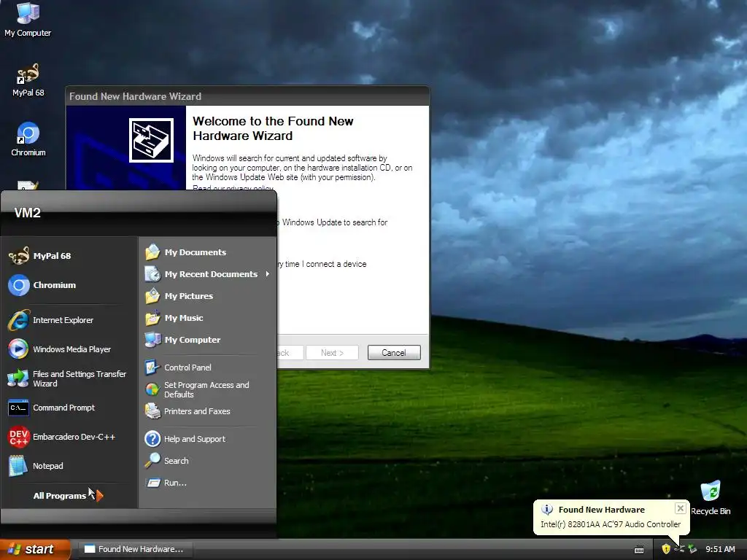Click the 9:51 AM clock
Screen dimensions: 747x560
tap(720, 549)
